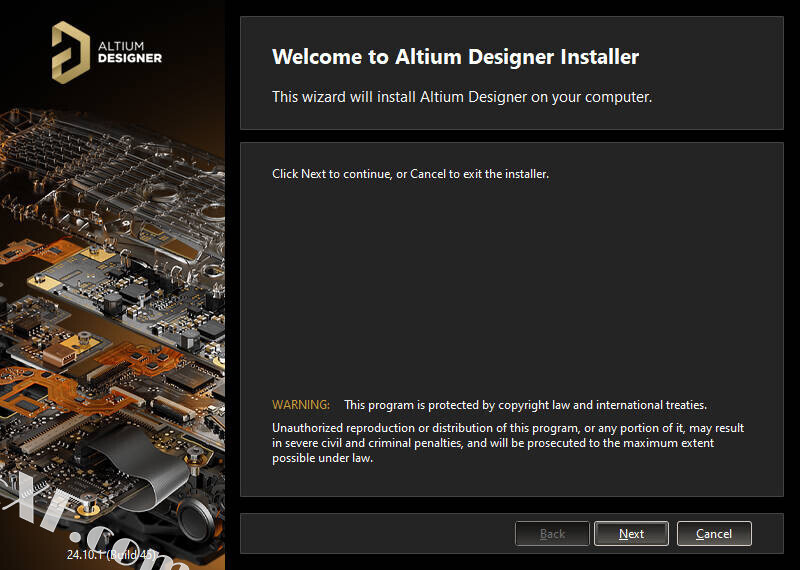
Task: Click the Altium Designer logo icon
Action: click(71, 52)
